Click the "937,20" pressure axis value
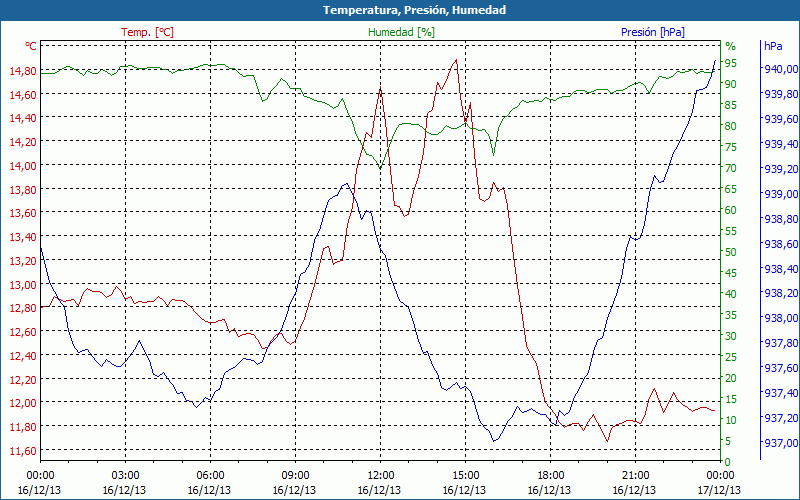The width and height of the screenshot is (800, 500). [x=780, y=418]
